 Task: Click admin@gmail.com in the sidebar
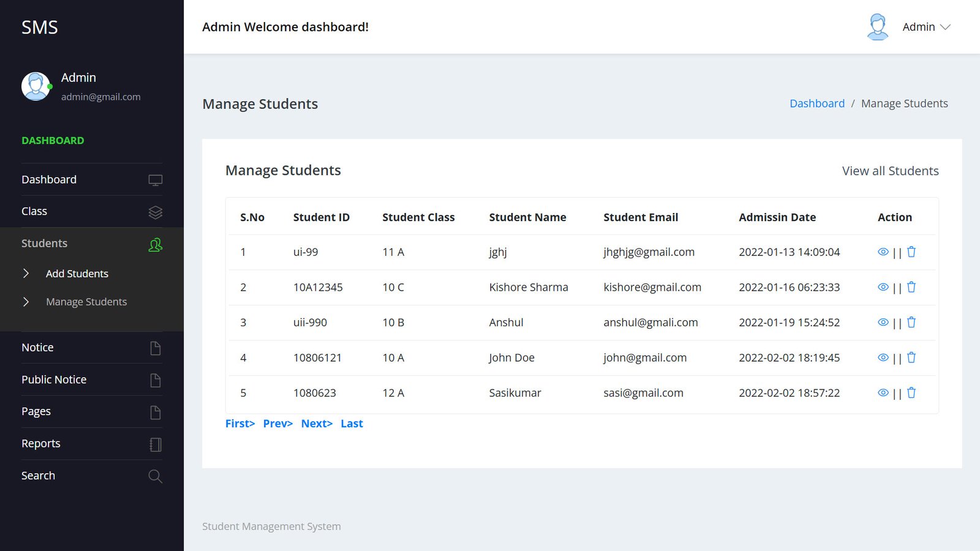[x=101, y=97]
